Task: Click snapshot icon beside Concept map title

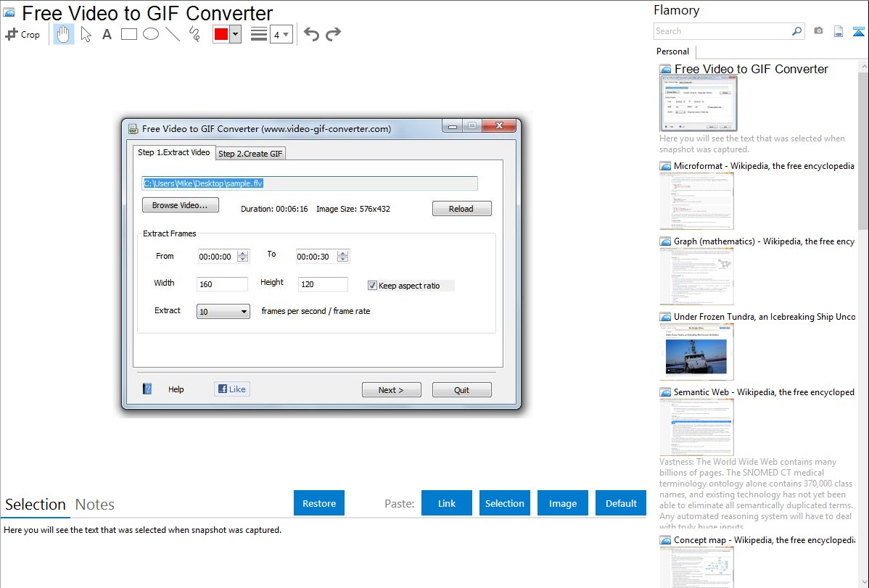Action: pyautogui.click(x=665, y=540)
